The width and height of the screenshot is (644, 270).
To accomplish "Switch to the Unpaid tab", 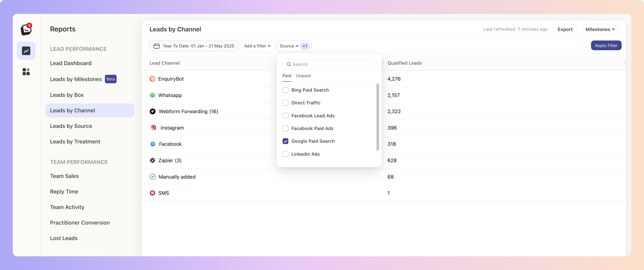I will tap(303, 76).
